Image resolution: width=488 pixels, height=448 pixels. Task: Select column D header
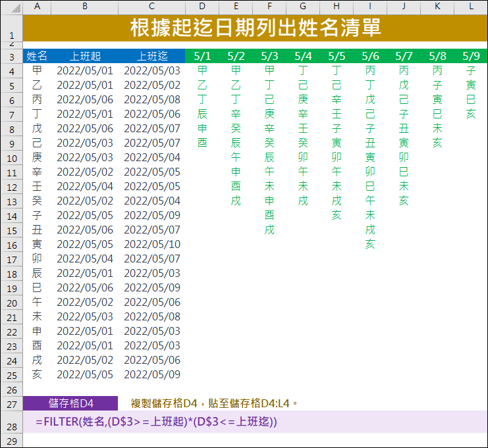click(202, 7)
